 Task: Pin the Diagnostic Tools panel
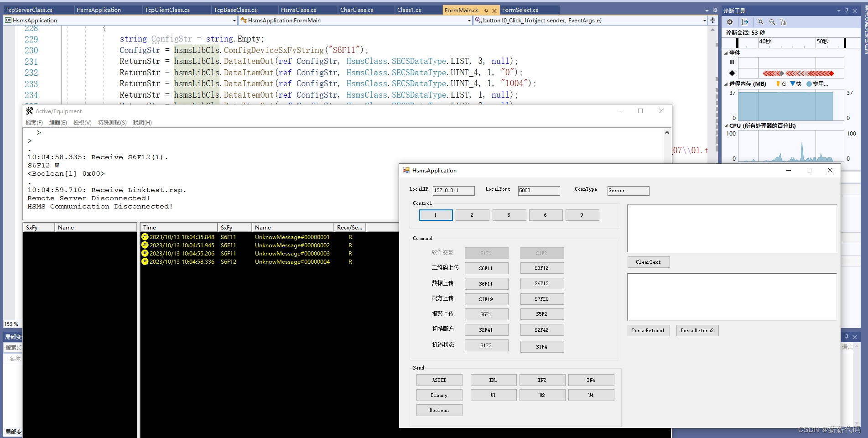point(847,10)
